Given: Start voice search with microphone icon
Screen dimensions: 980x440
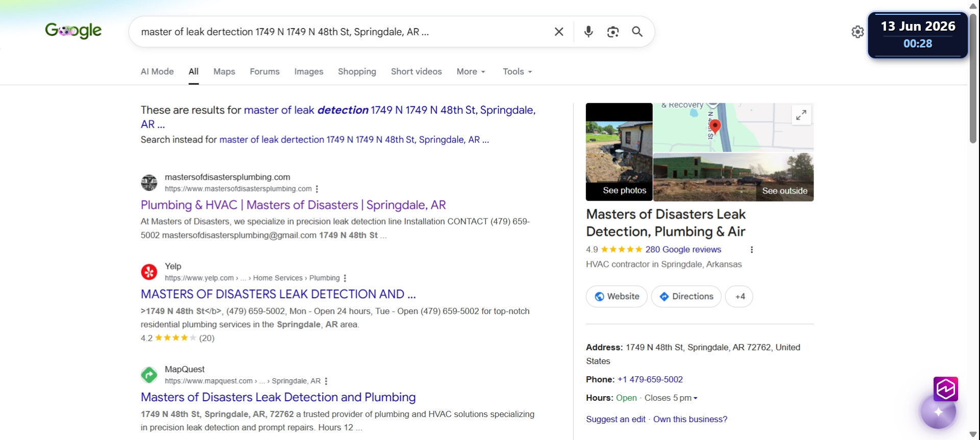Looking at the screenshot, I should point(589,32).
